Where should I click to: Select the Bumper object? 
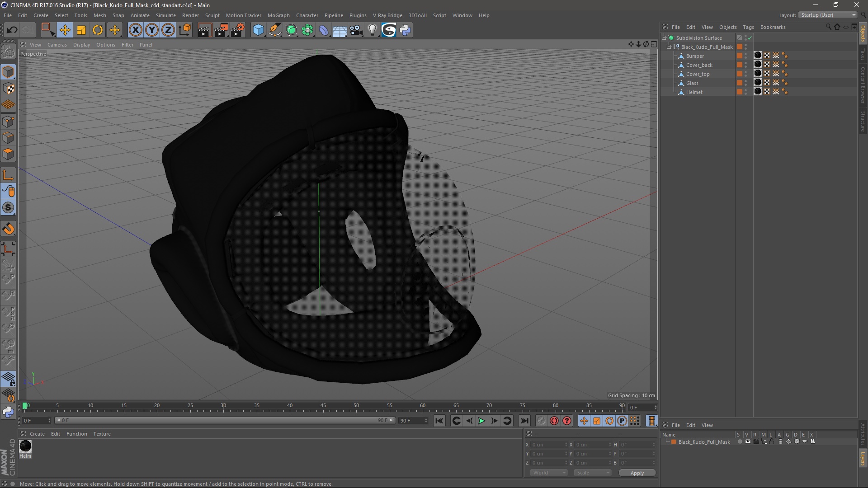pos(695,56)
